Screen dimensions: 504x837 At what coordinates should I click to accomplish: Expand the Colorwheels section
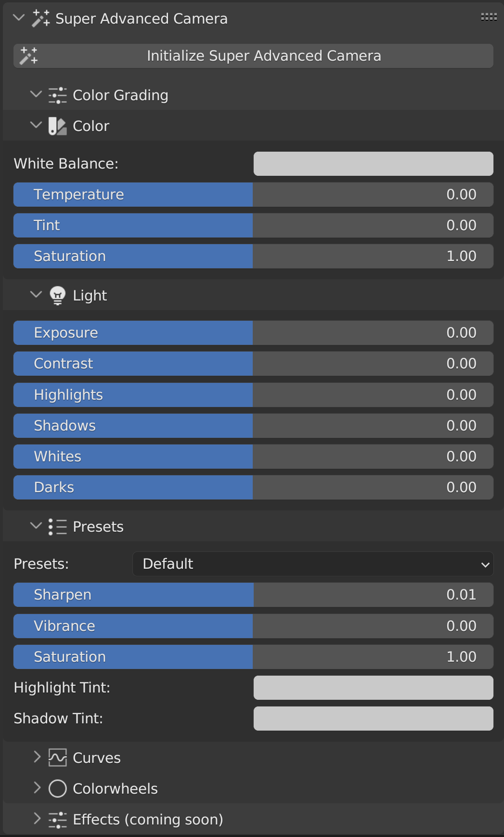coord(38,788)
